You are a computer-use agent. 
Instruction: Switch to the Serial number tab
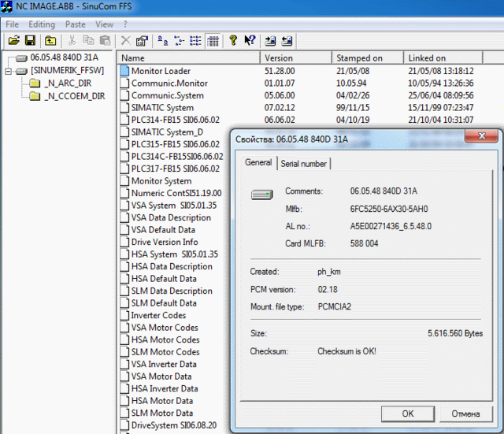(x=303, y=164)
